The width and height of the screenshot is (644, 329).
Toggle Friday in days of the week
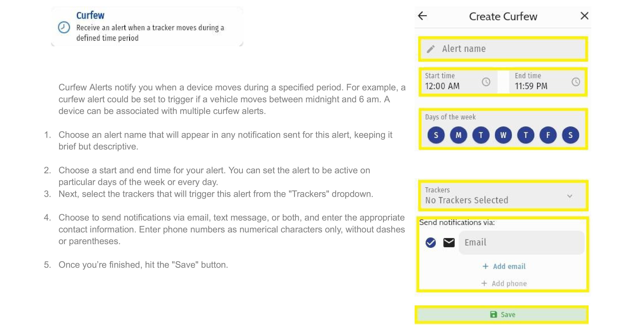point(548,135)
